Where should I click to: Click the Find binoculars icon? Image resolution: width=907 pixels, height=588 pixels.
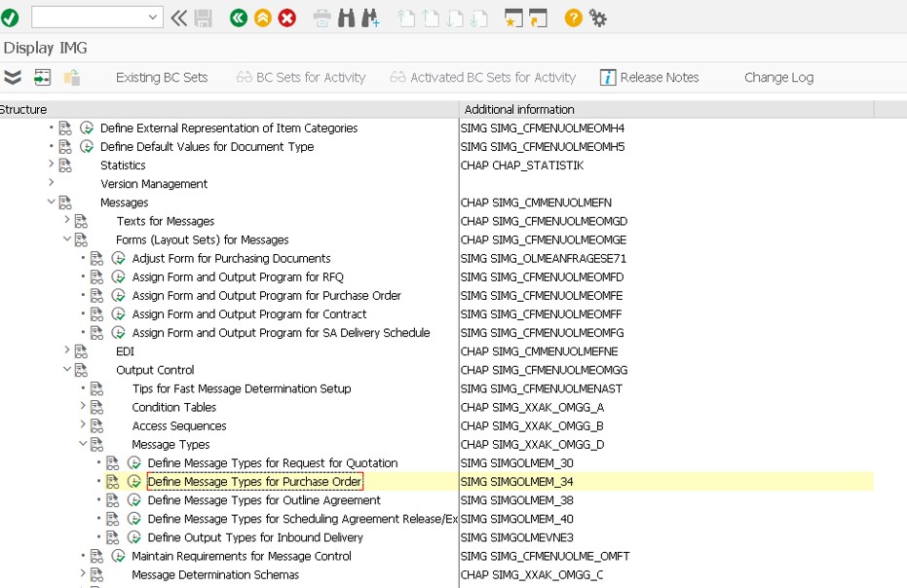point(346,18)
